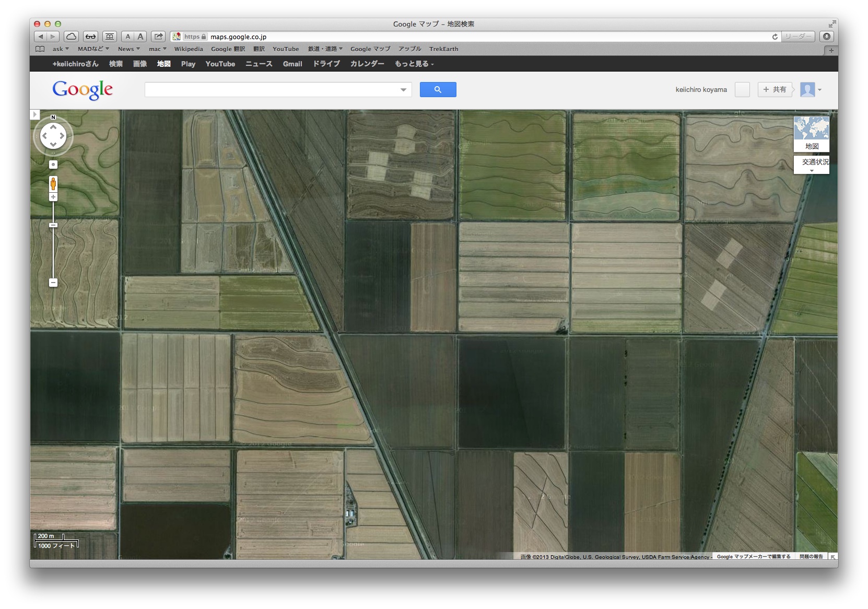This screenshot has width=868, height=609.
Task: Switch to 地図 map view thumbnail
Action: (812, 134)
